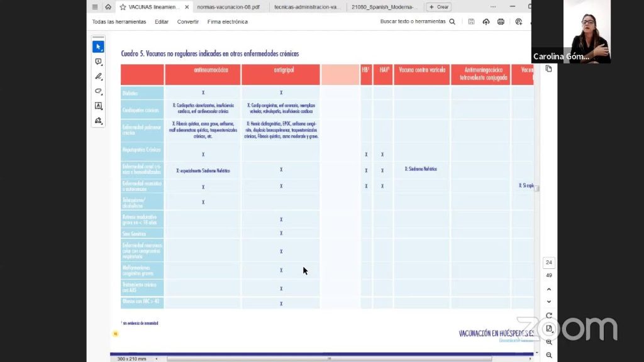Activate the text box select tool
The height and width of the screenshot is (362, 644).
pos(98,106)
